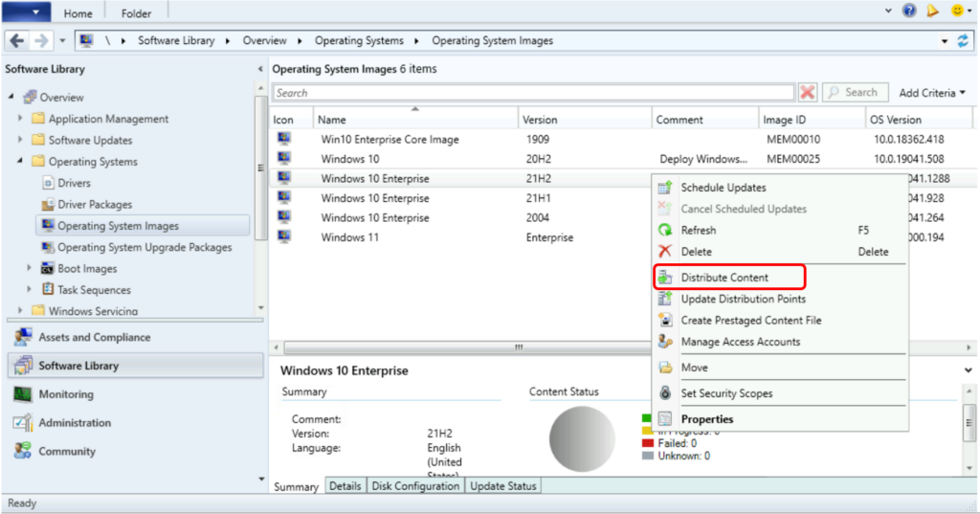Click the Schedule Updates icon in context menu

click(x=665, y=188)
